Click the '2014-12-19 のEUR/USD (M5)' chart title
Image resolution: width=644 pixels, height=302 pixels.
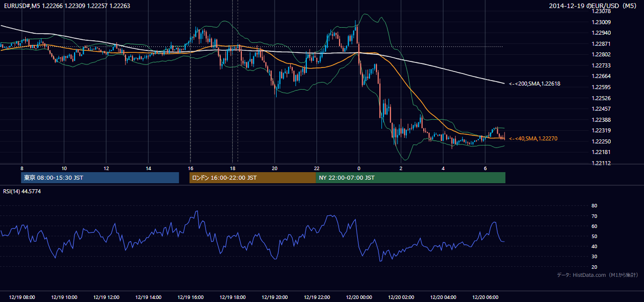click(x=593, y=6)
